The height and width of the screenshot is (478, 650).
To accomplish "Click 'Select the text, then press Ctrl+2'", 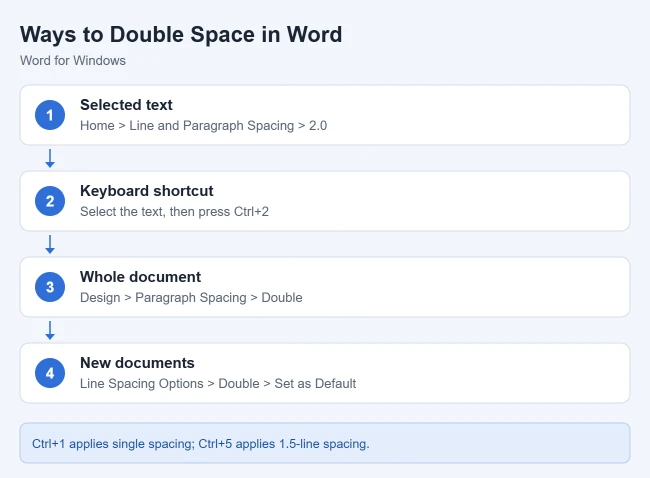I will tap(175, 211).
